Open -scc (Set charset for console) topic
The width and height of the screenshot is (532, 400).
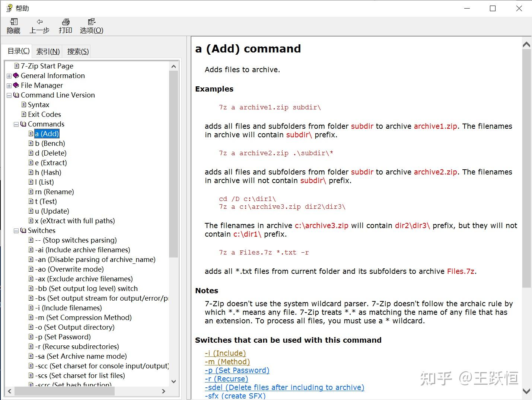click(x=102, y=366)
